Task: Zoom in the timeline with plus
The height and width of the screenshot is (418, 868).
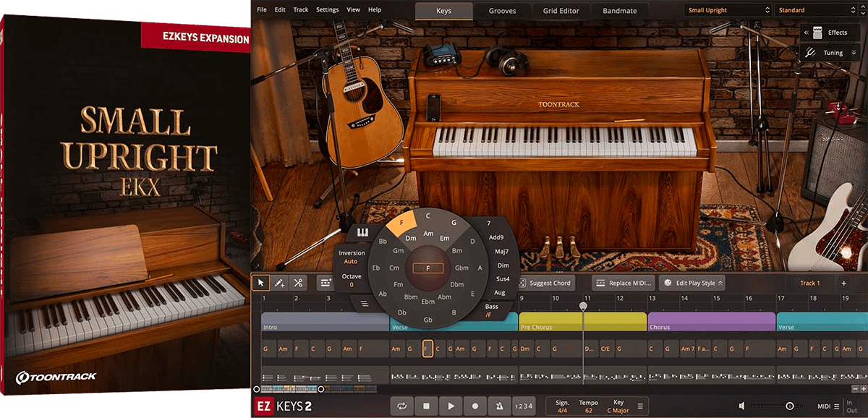Action: [863, 389]
